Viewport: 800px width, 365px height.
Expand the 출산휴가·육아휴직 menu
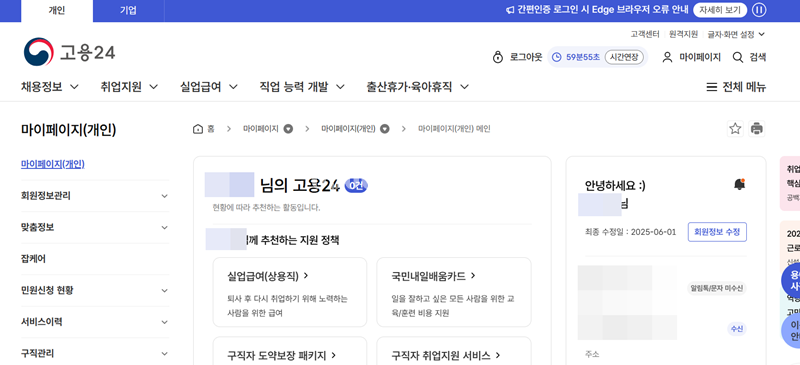417,87
